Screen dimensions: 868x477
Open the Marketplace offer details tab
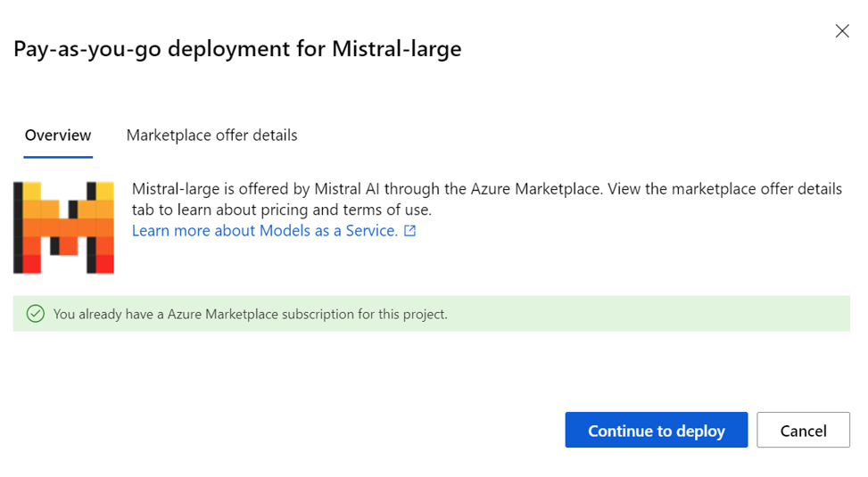[x=211, y=136]
